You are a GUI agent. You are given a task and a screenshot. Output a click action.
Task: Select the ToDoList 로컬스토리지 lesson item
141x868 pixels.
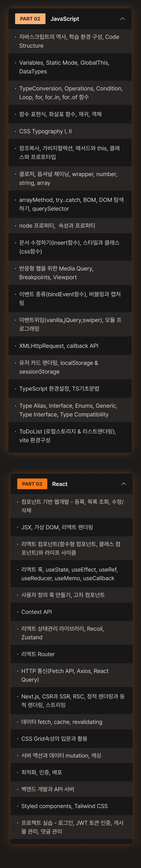point(68,436)
